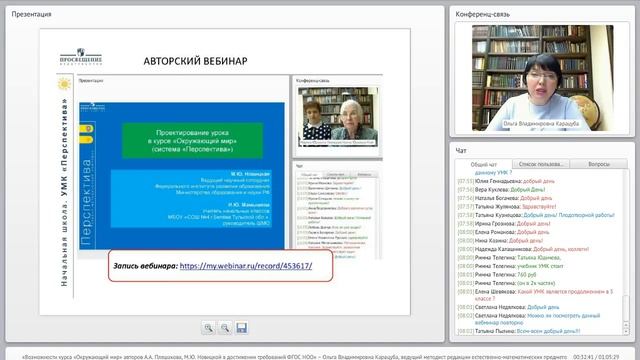The width and height of the screenshot is (640, 360).
Task: Click the sun icon on slide sidebar
Action: [64, 84]
